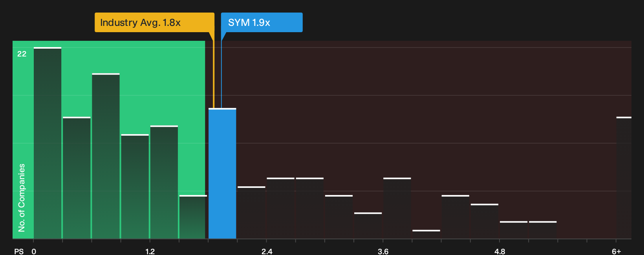The height and width of the screenshot is (255, 644).
Task: Click the 6+ overflow bar at the right edge
Action: [x=624, y=178]
